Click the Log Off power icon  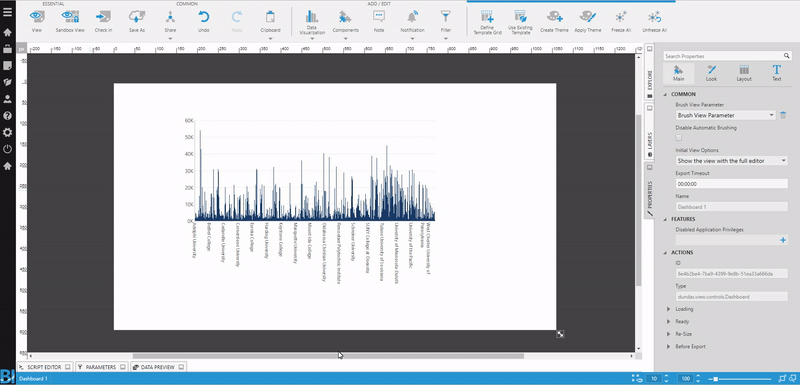point(7,149)
